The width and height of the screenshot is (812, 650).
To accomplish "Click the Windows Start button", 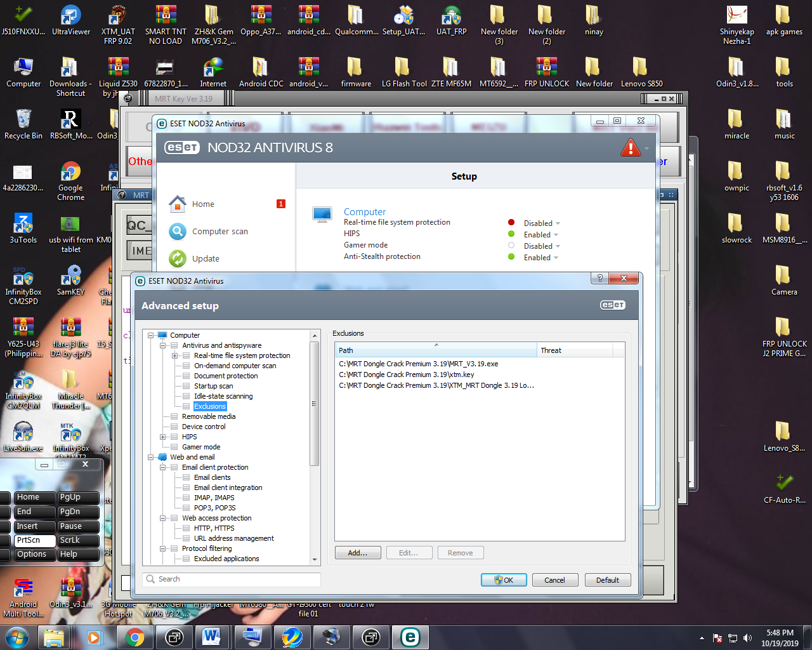I will pyautogui.click(x=16, y=637).
